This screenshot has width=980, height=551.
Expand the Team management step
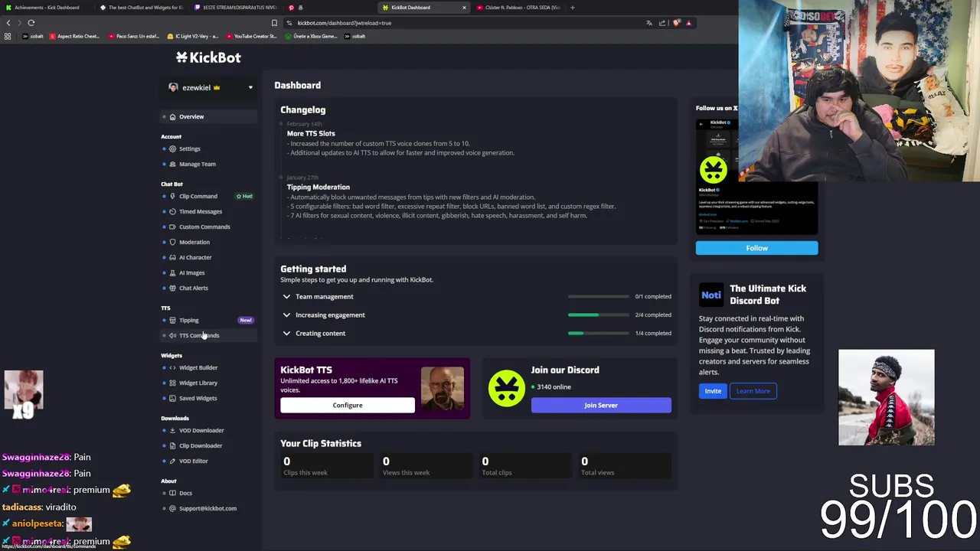(x=286, y=297)
